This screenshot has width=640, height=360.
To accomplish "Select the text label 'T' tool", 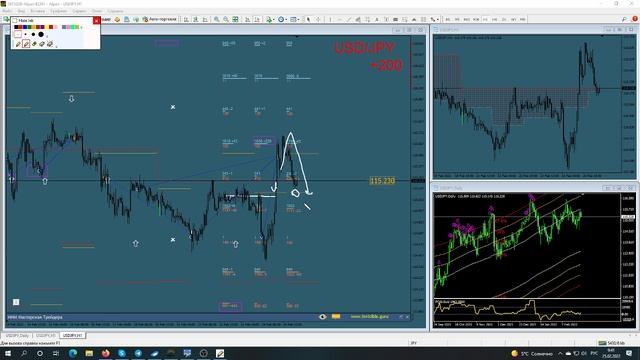I will [x=386, y=19].
